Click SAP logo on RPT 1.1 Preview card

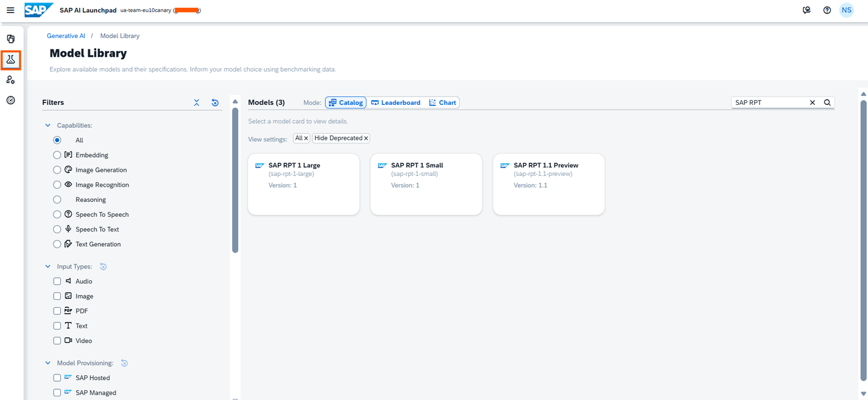point(505,166)
